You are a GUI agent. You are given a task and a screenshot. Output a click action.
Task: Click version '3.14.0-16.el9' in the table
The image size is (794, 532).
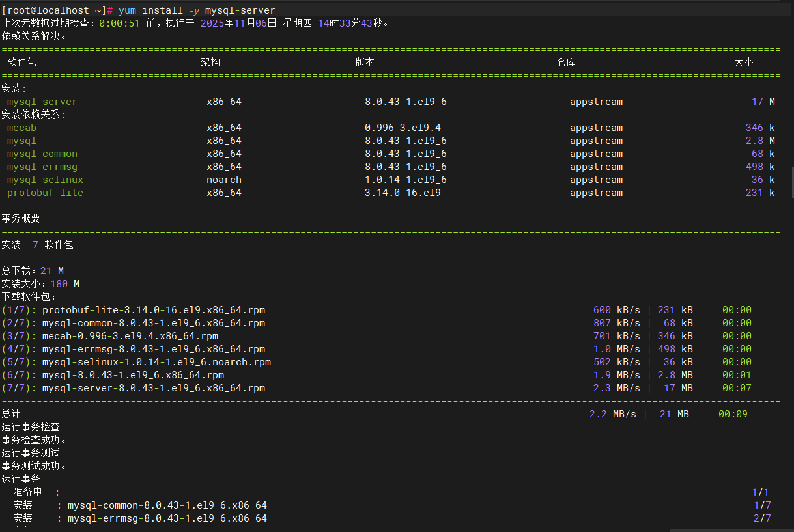(x=403, y=193)
